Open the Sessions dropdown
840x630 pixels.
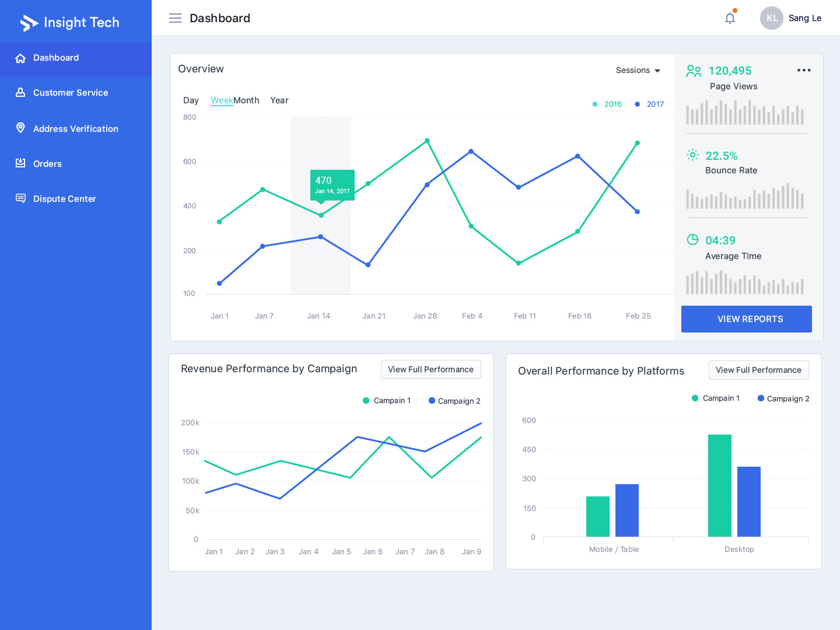638,70
